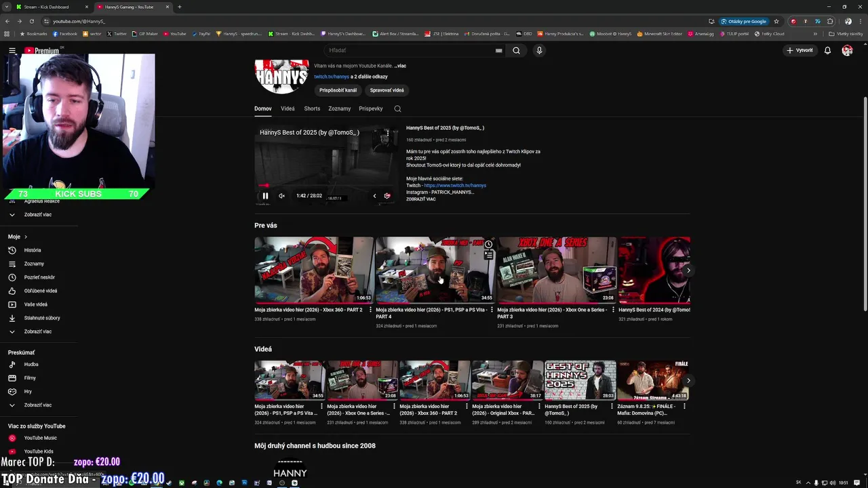Open the Xbox 360 PART 2 thumbnail in Pre vás

pyautogui.click(x=314, y=269)
